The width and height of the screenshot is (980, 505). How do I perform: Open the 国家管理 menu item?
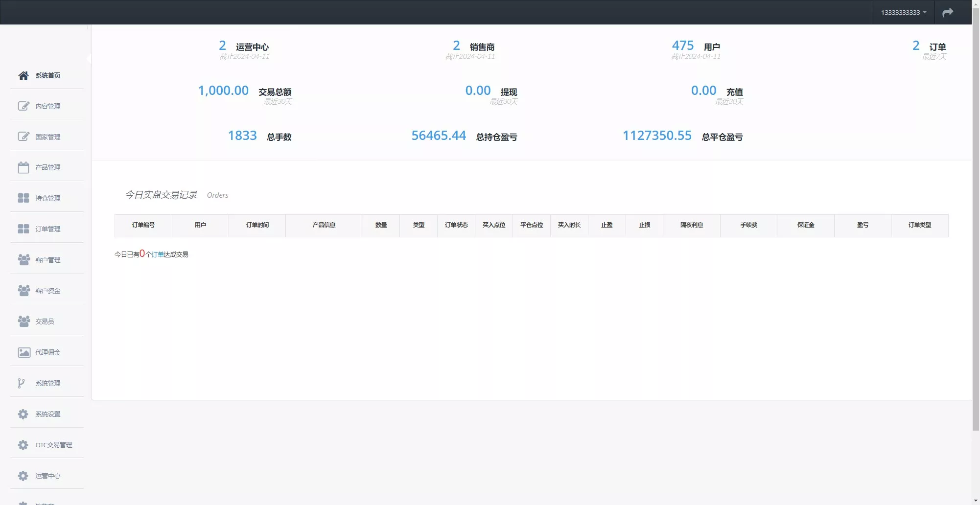click(47, 137)
